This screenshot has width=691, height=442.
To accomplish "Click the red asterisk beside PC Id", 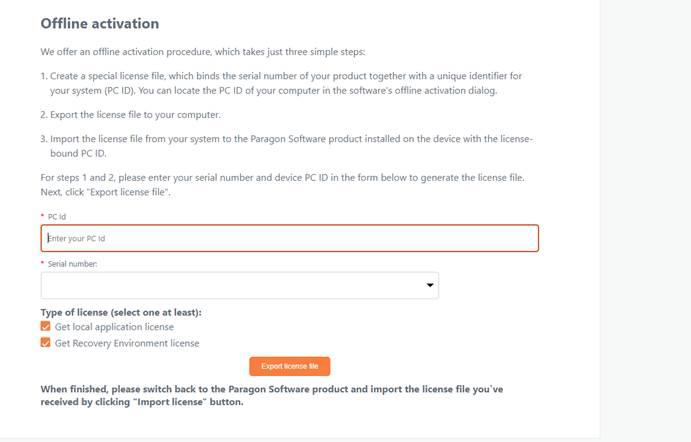I will (x=42, y=215).
